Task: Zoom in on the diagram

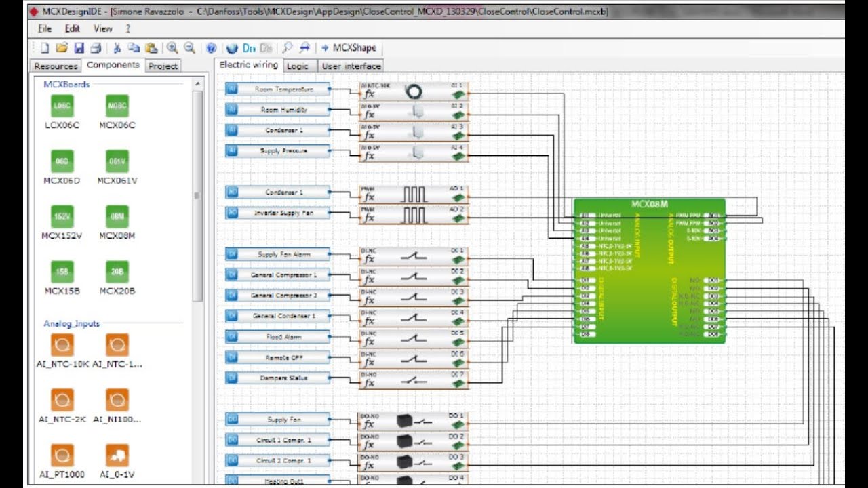Action: [172, 47]
